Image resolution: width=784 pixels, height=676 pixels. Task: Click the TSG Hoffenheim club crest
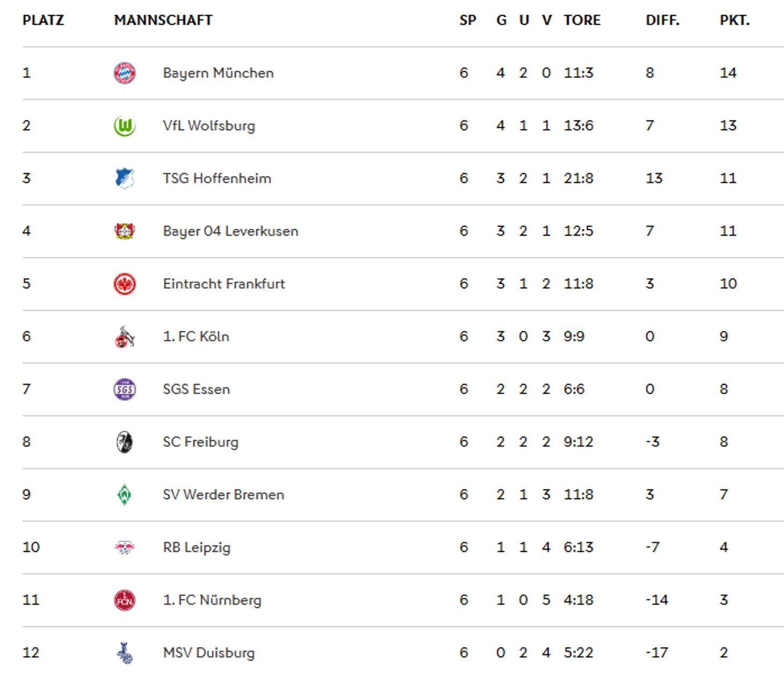tap(125, 178)
